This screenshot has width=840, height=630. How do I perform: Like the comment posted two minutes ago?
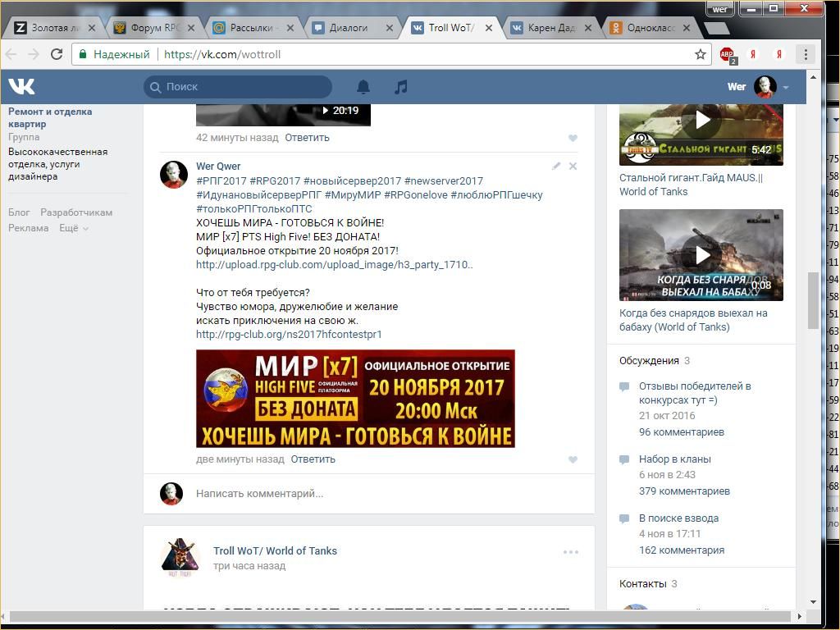point(573,459)
